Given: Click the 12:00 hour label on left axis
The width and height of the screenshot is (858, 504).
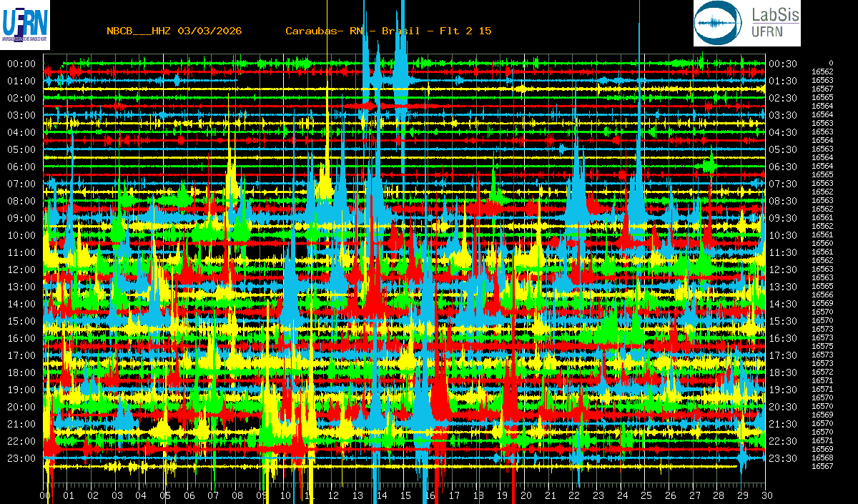Looking at the screenshot, I should pos(21,270).
